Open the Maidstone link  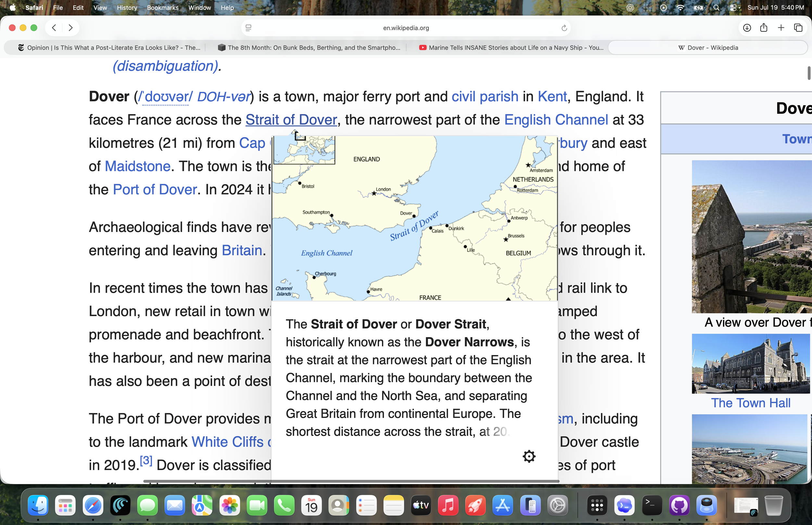click(137, 166)
